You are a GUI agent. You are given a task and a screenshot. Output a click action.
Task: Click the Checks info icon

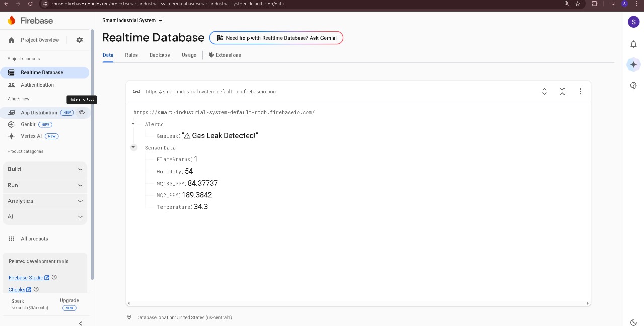pos(36,289)
